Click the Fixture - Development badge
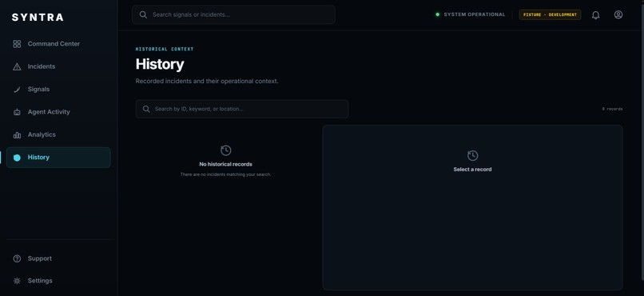 coord(550,14)
